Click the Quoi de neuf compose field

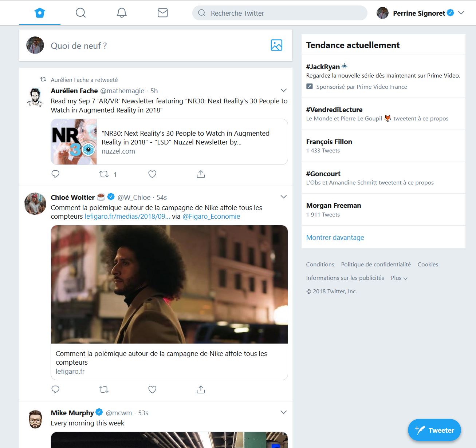[156, 45]
